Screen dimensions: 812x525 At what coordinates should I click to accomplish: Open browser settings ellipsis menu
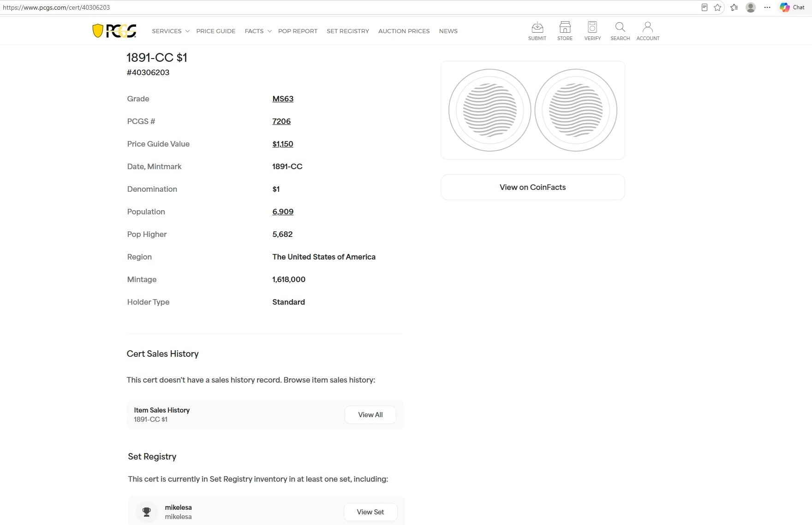pos(767,7)
